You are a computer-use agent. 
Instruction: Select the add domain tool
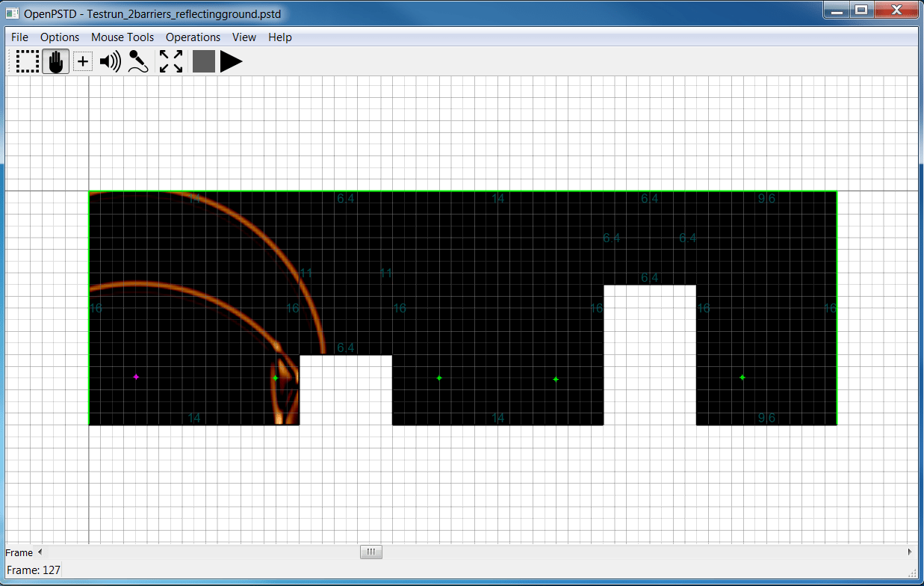pyautogui.click(x=82, y=61)
